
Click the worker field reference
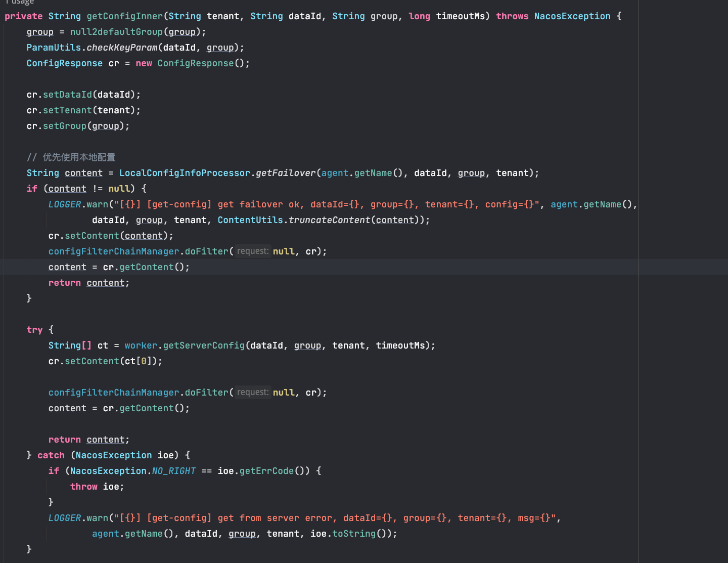tap(141, 345)
